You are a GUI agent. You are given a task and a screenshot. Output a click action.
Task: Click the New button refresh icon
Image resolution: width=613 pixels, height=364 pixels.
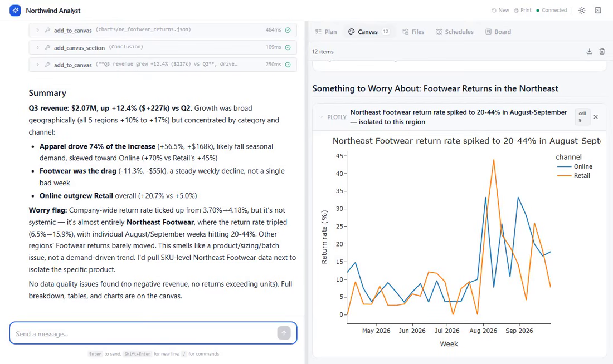point(494,11)
